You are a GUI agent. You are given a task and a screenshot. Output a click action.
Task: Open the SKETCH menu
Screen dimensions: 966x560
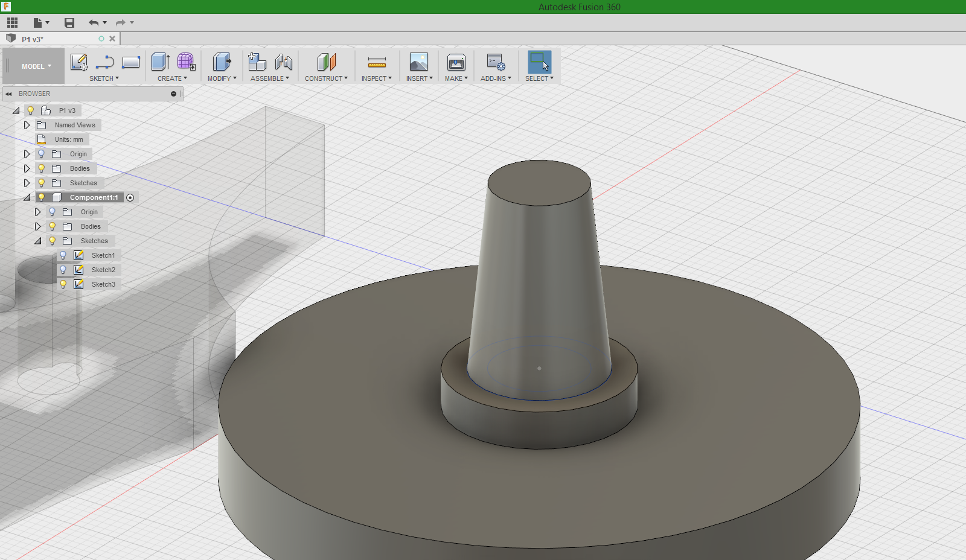click(x=104, y=78)
